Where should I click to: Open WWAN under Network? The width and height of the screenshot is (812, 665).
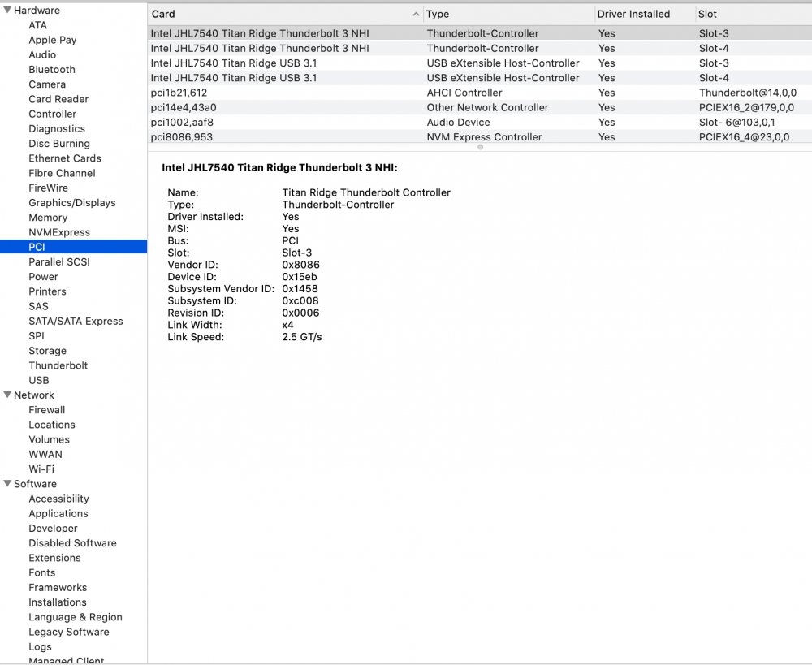(x=45, y=454)
